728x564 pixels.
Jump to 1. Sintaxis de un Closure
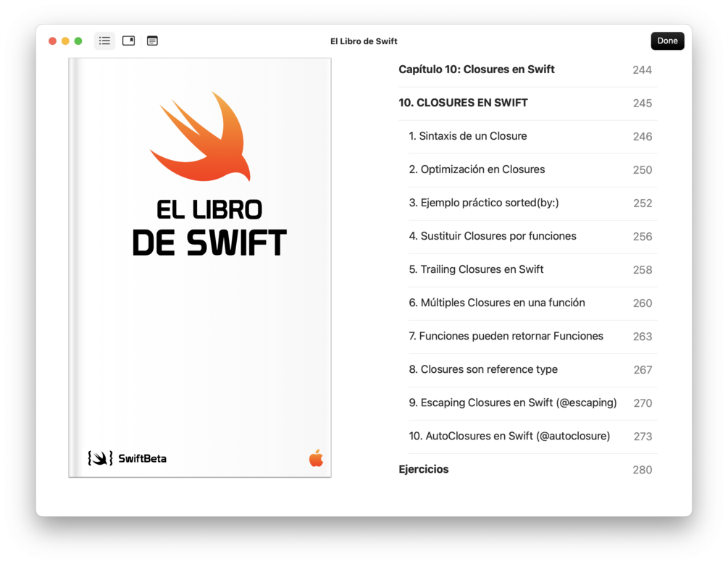[x=532, y=136]
